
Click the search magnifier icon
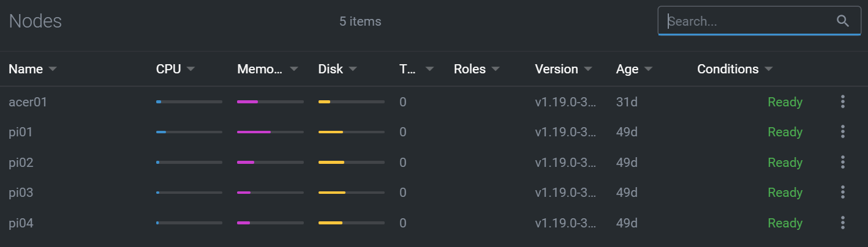(843, 21)
